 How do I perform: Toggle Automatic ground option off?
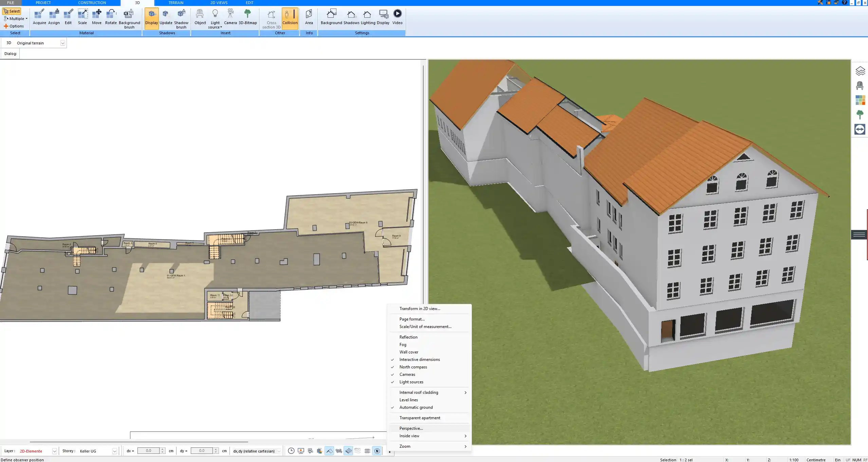click(x=416, y=407)
